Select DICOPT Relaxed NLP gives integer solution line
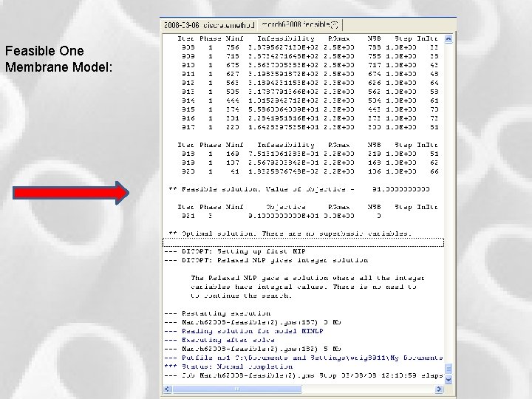 click(266, 260)
